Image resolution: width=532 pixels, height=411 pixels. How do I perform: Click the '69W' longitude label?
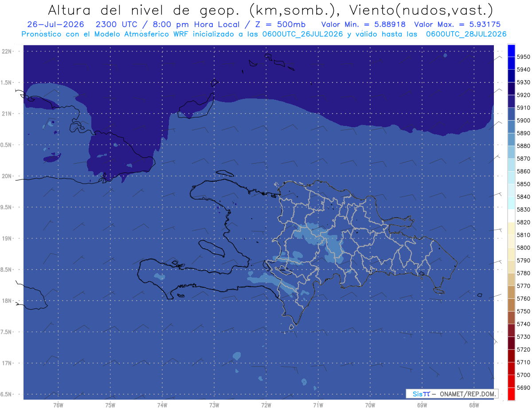pyautogui.click(x=422, y=405)
